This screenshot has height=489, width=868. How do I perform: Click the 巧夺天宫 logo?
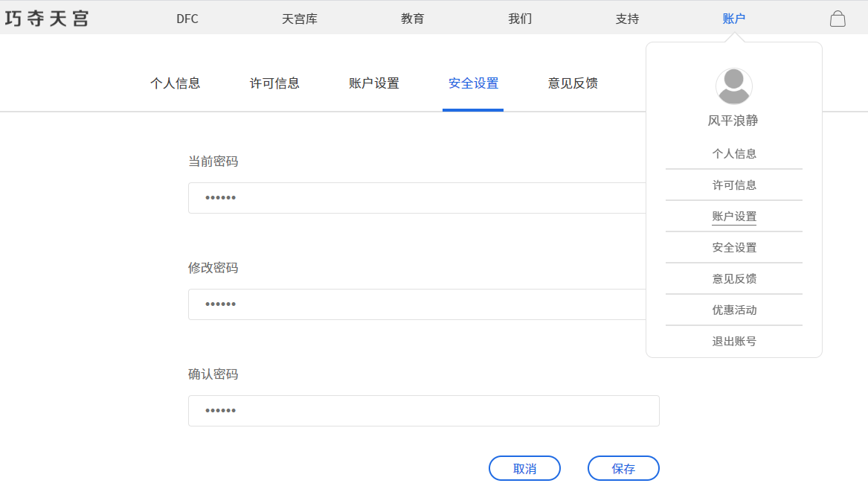[46, 19]
